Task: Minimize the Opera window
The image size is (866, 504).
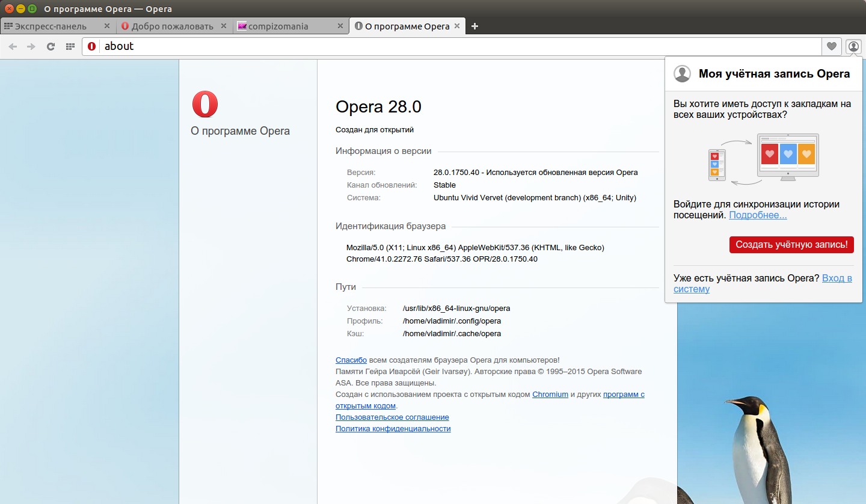Action: pyautogui.click(x=20, y=9)
